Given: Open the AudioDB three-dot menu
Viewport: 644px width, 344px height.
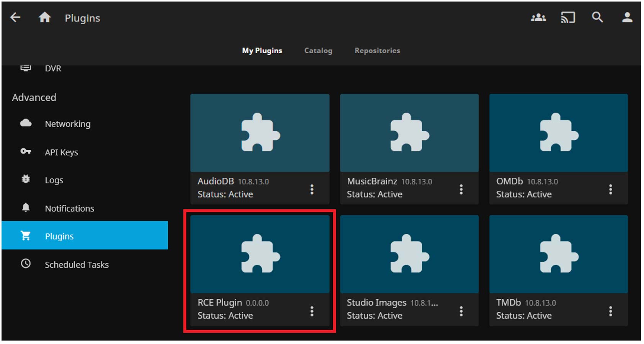Looking at the screenshot, I should coord(312,189).
